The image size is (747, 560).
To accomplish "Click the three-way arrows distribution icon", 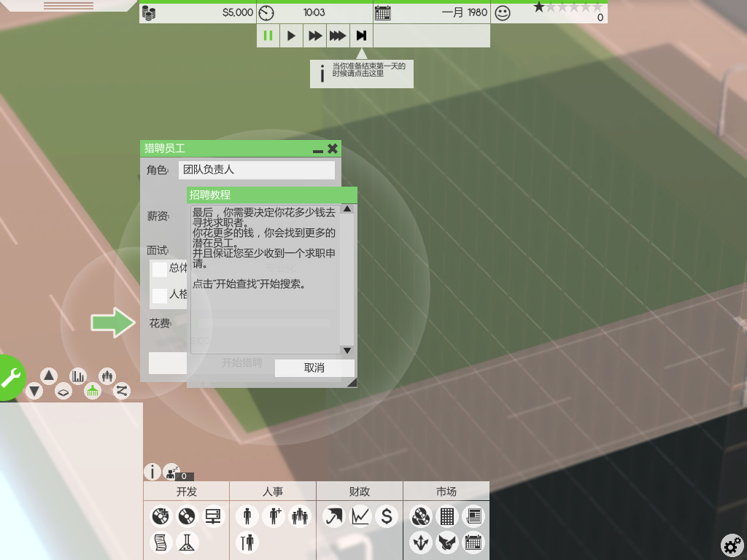I will click(421, 542).
